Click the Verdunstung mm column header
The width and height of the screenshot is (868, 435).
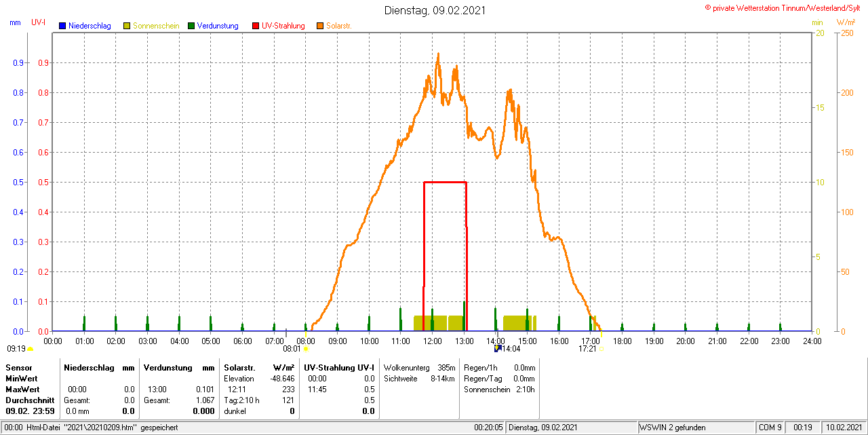point(179,367)
